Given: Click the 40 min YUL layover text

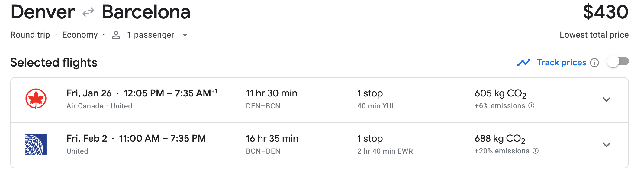Looking at the screenshot, I should 376,106.
